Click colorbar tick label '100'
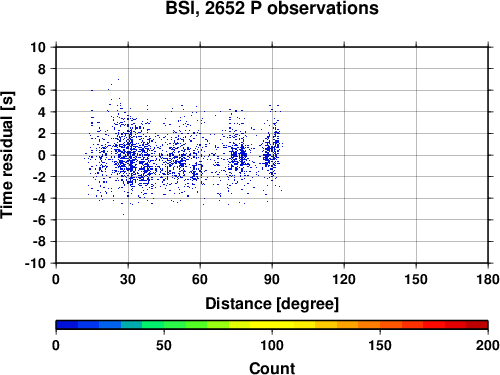The image size is (500, 375). (272, 345)
